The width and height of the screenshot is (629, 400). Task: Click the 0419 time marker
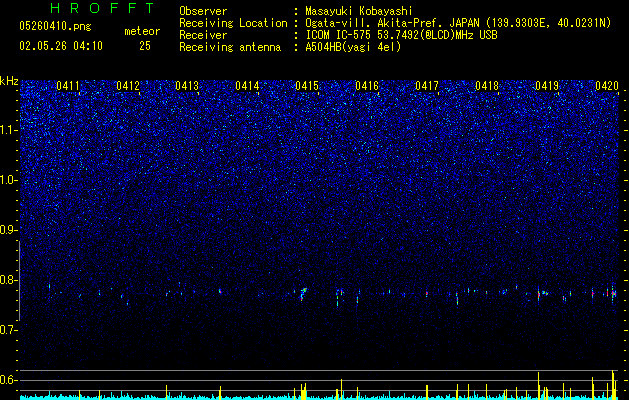547,86
